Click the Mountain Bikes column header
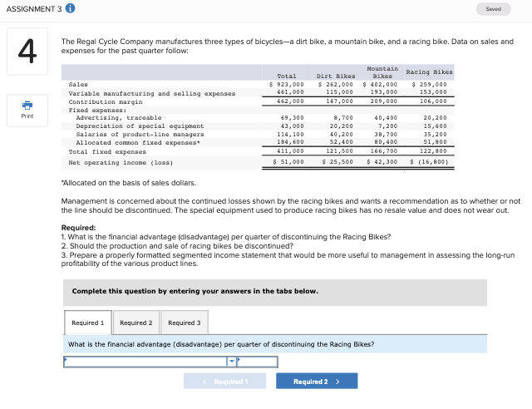This screenshot has width=532, height=409. pos(382,72)
